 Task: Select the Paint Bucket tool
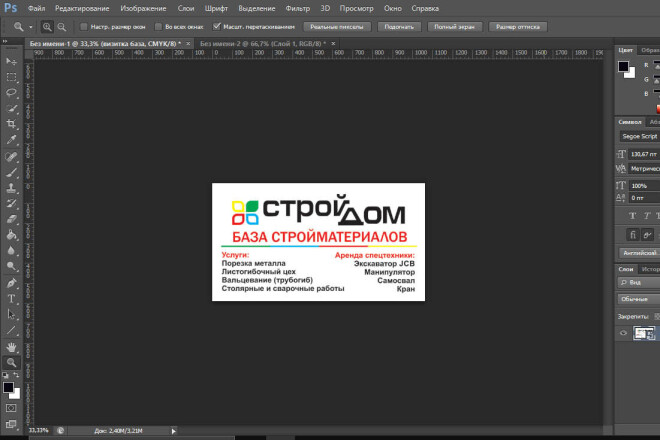click(x=11, y=235)
